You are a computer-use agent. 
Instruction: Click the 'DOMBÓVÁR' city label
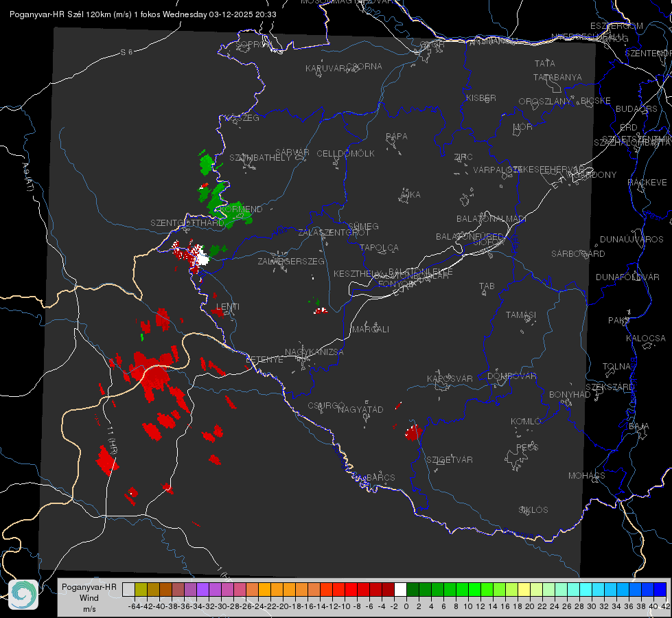click(511, 376)
